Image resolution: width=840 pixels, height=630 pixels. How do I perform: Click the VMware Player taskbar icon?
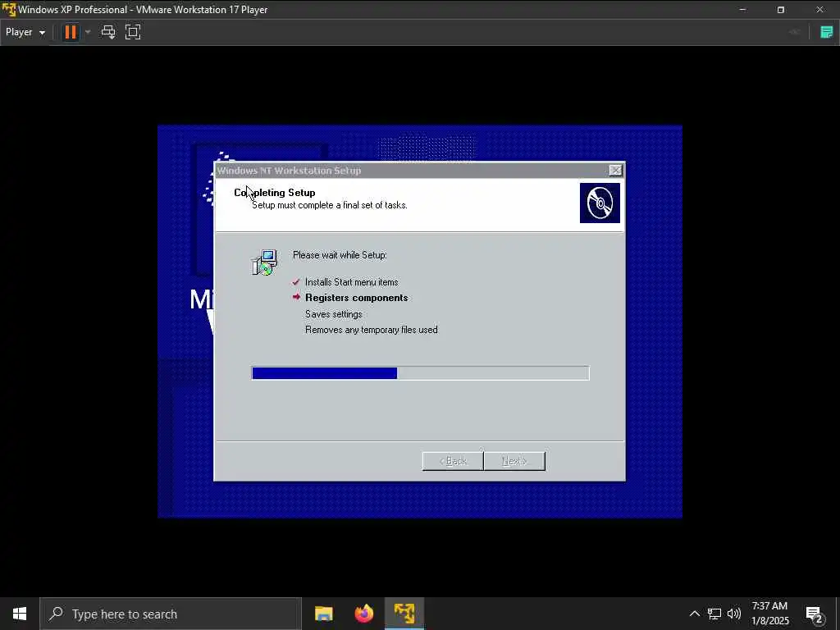pyautogui.click(x=404, y=614)
